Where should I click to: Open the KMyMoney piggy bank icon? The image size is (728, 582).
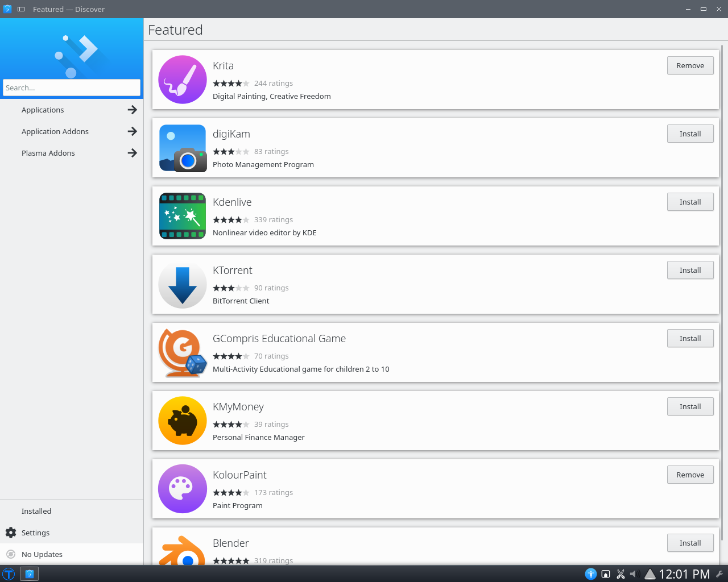click(183, 421)
